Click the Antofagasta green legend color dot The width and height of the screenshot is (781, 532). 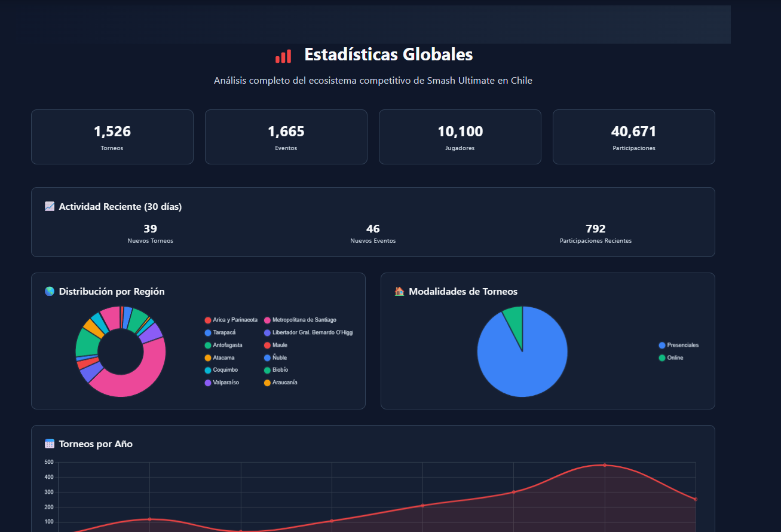coord(208,346)
